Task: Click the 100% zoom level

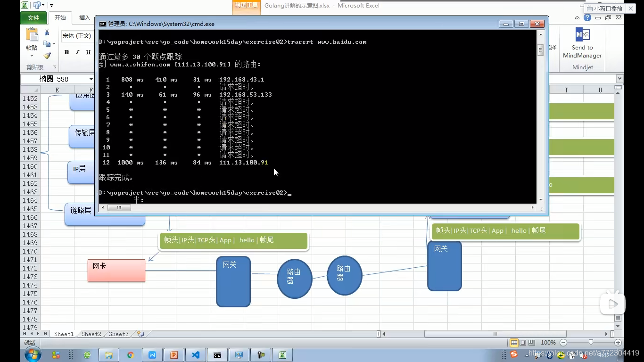Action: point(548,343)
